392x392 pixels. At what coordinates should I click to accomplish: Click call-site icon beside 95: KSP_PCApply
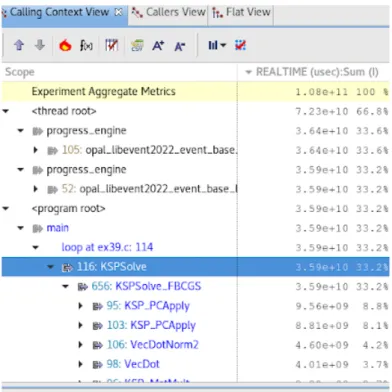pos(97,306)
